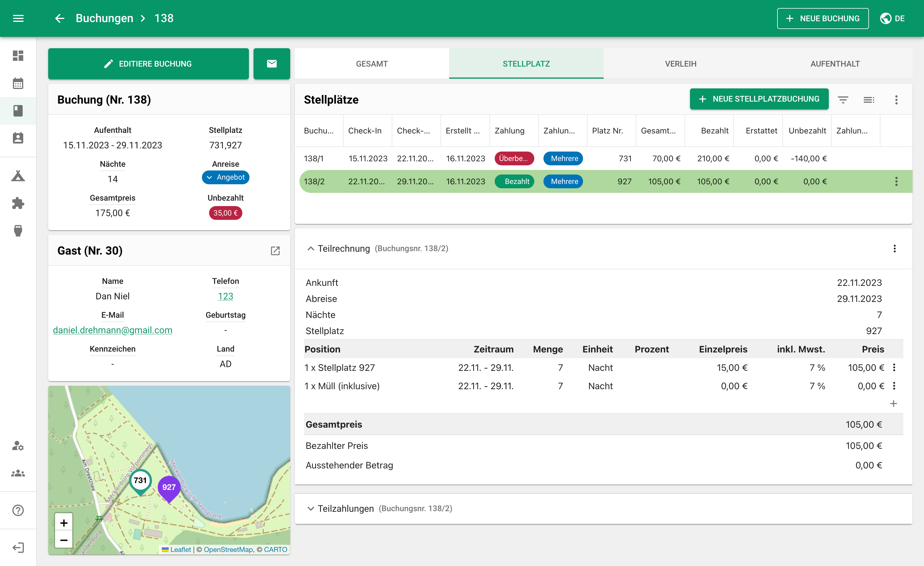The image size is (924, 566).
Task: Change table density list icon
Action: pos(869,100)
